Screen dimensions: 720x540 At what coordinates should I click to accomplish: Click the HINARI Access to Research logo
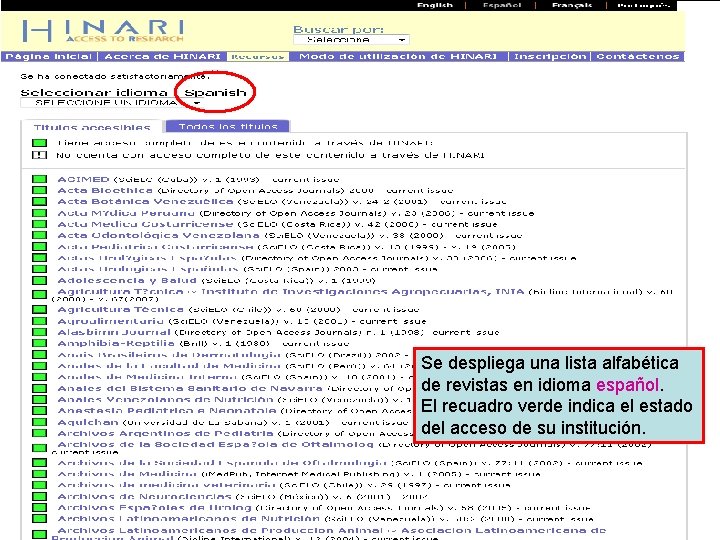coord(103,31)
